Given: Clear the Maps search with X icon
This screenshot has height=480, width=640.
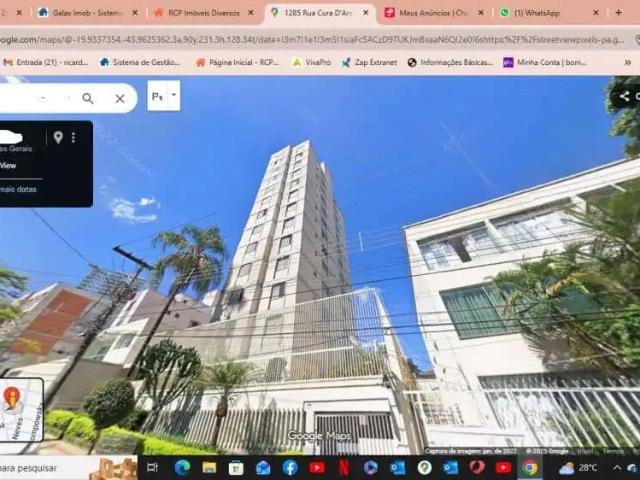Looking at the screenshot, I should pos(120,98).
